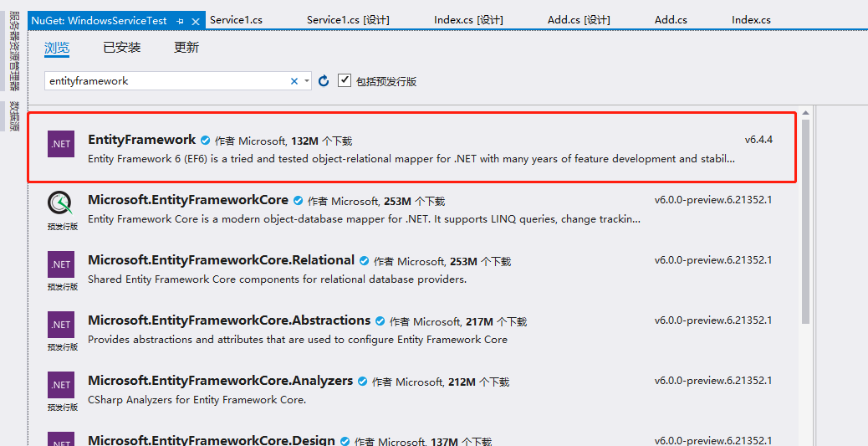Switch to the 已安装 tab
Screen dimensions: 868x446
click(122, 48)
